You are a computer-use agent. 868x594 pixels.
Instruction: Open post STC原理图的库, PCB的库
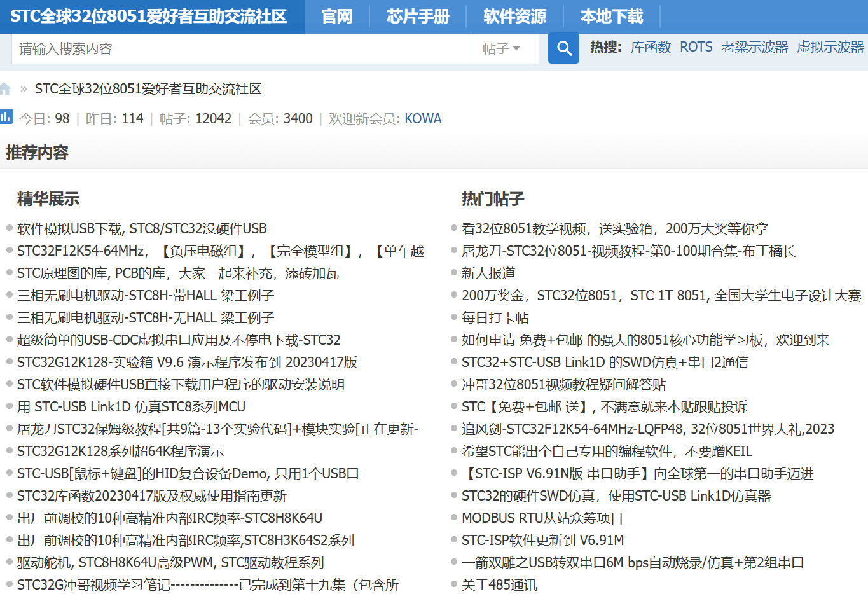pos(178,273)
